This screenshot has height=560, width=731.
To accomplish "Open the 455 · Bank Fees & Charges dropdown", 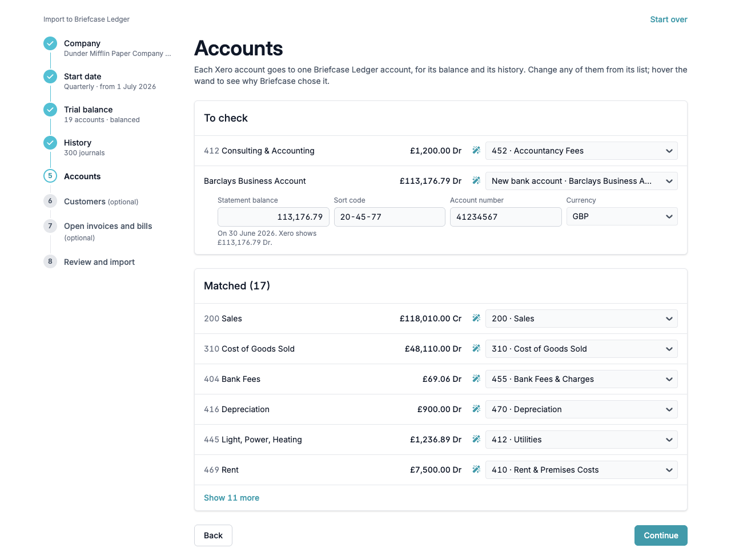I will click(581, 379).
